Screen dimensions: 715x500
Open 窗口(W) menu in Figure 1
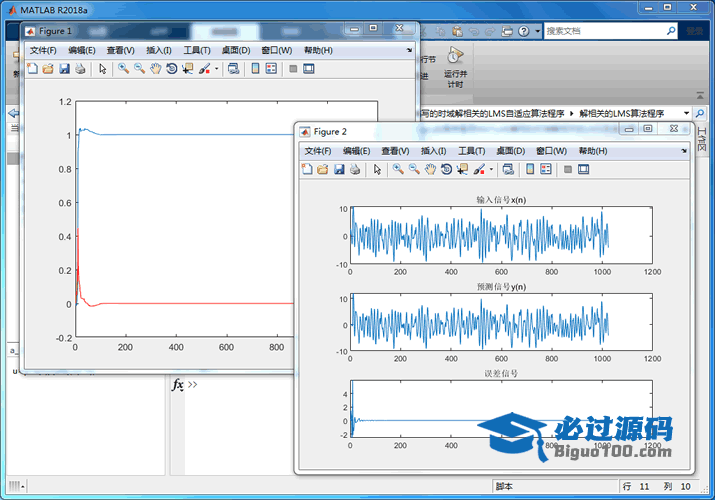[x=277, y=51]
